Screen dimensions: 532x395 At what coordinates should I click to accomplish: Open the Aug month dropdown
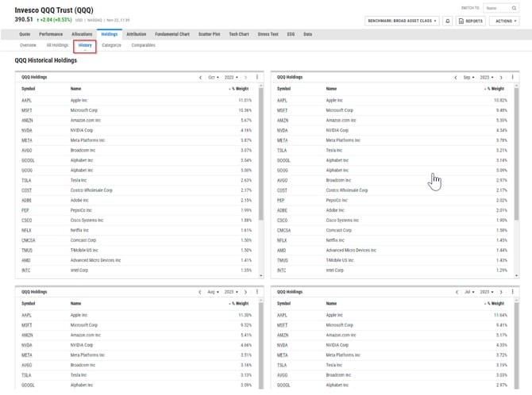pos(213,292)
